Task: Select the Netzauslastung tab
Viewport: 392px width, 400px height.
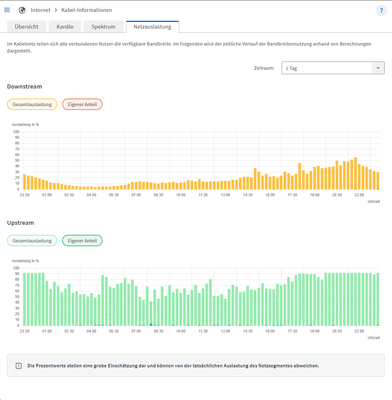Action: tap(152, 27)
